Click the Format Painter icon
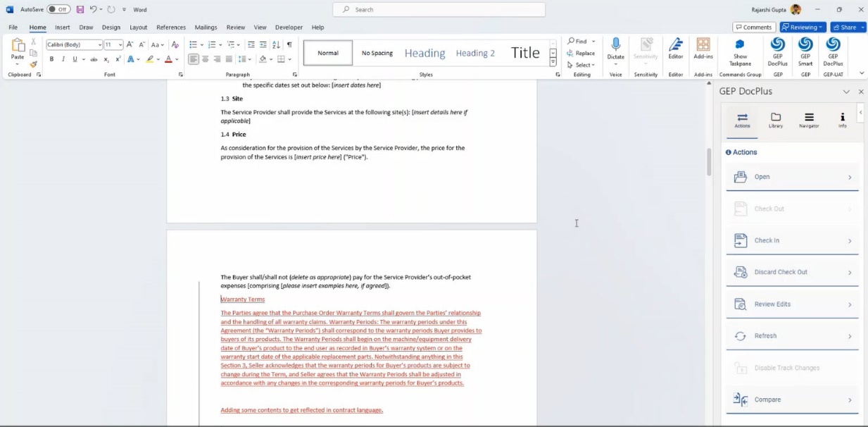Viewport: 868px width, 427px height. coord(33,65)
